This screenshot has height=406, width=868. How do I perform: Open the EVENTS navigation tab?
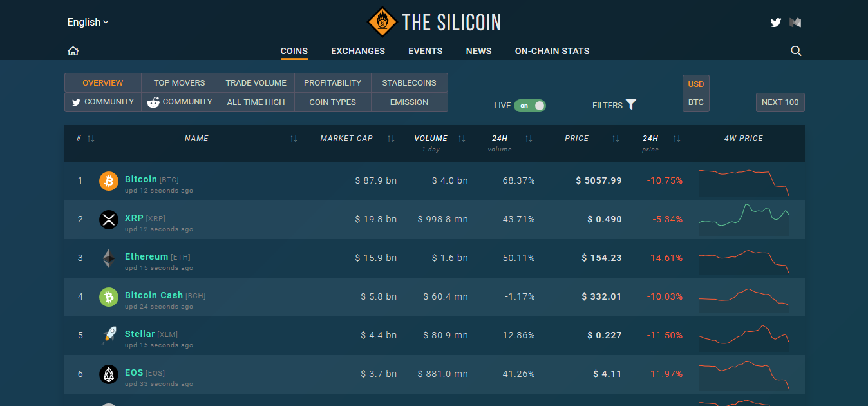tap(426, 51)
